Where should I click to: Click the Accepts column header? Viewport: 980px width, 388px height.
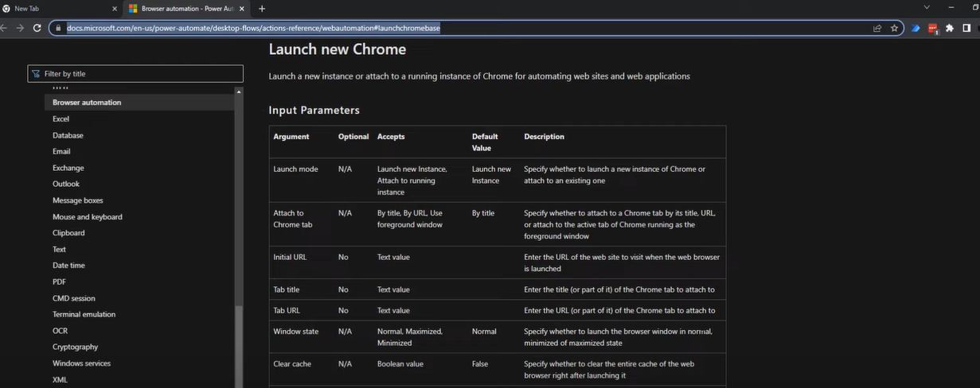pyautogui.click(x=391, y=137)
